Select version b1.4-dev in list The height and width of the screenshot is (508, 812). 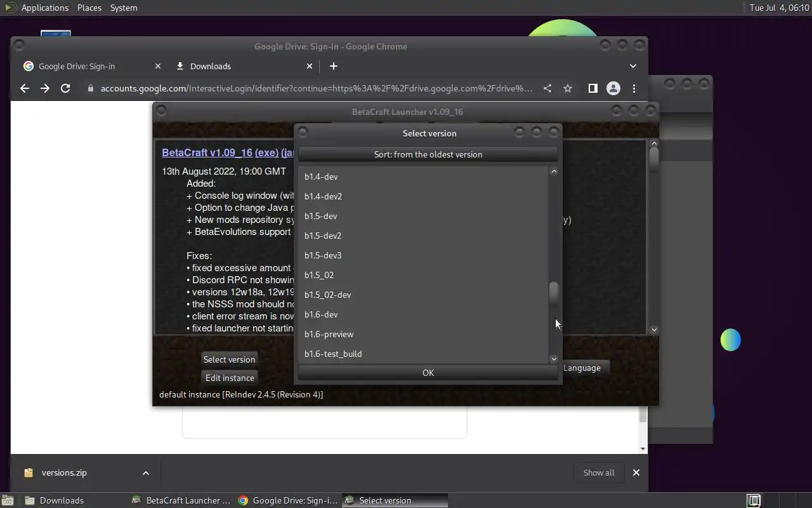423,177
